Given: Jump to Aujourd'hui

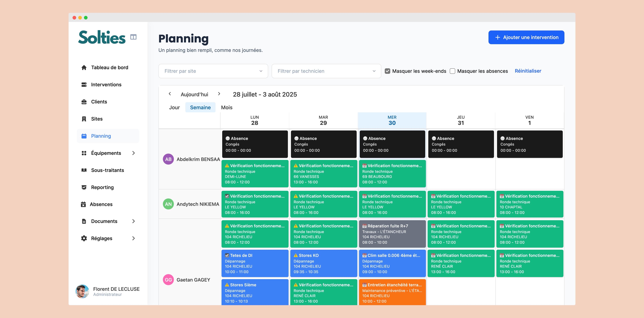Looking at the screenshot, I should click(194, 94).
